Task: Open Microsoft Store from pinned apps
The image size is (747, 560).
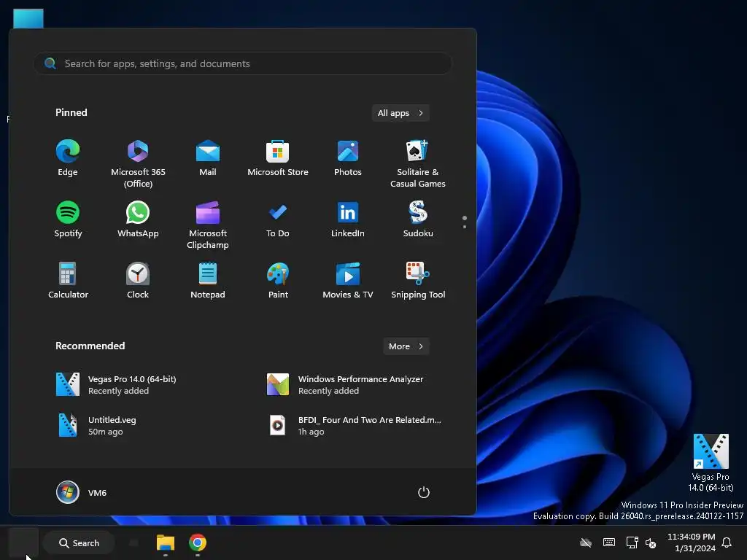Action: 278,158
